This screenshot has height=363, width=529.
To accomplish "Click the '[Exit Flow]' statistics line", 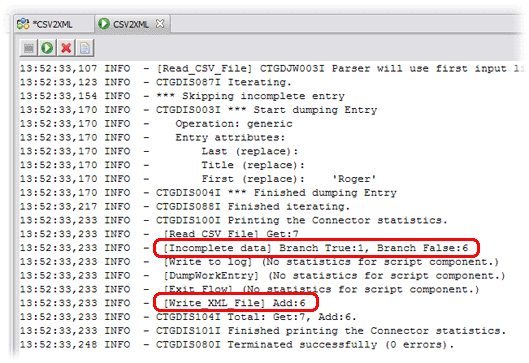I will (322, 289).
